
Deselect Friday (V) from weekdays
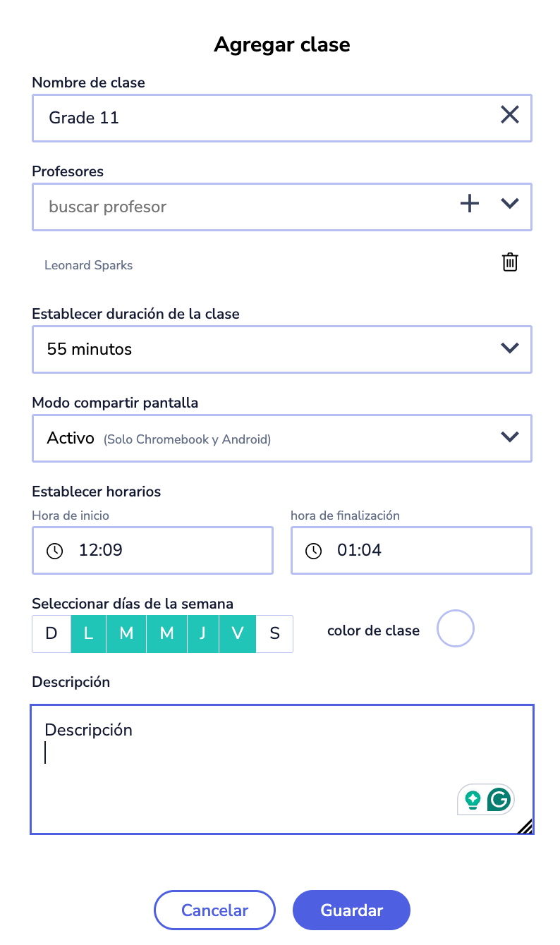tap(238, 633)
